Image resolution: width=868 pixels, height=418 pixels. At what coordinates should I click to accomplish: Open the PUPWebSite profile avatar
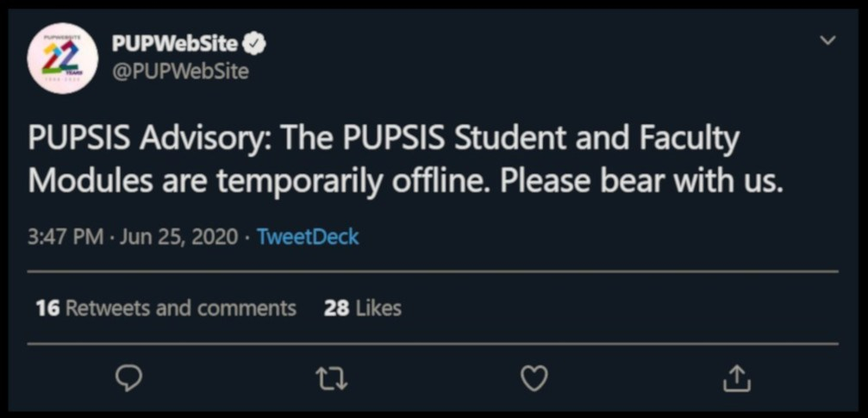coord(62,59)
